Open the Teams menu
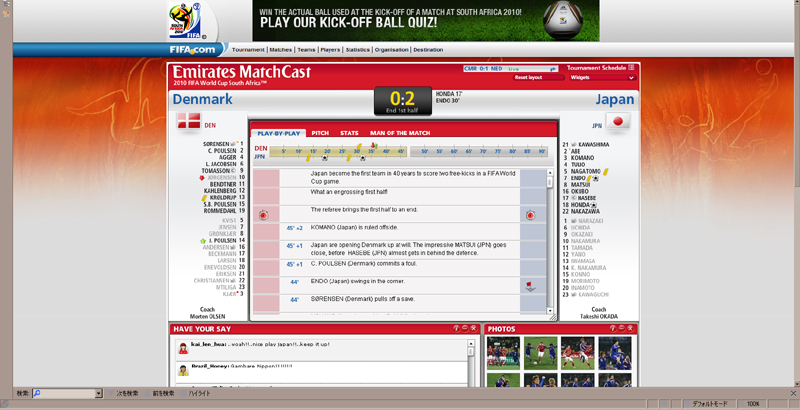The height and width of the screenshot is (410, 800). (306, 49)
